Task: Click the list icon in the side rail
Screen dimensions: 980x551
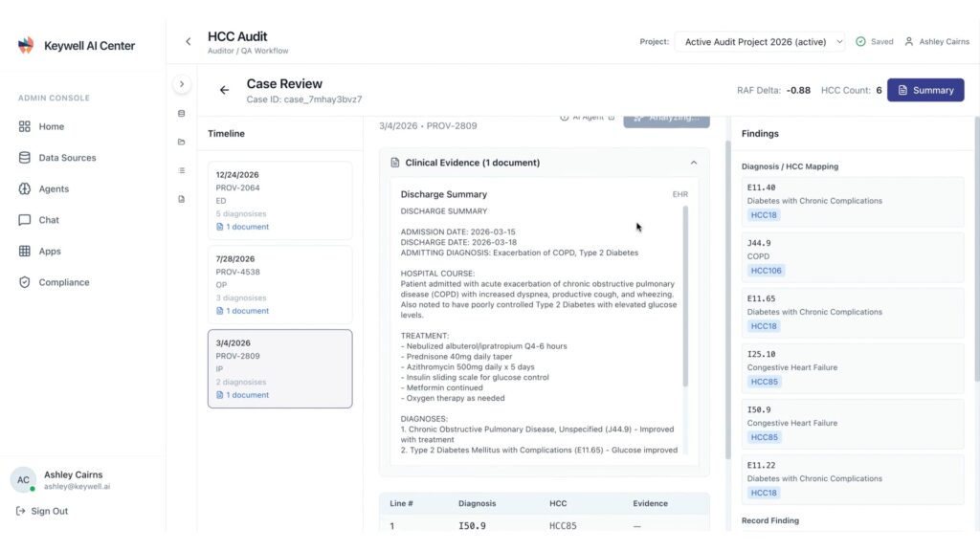Action: coord(182,170)
